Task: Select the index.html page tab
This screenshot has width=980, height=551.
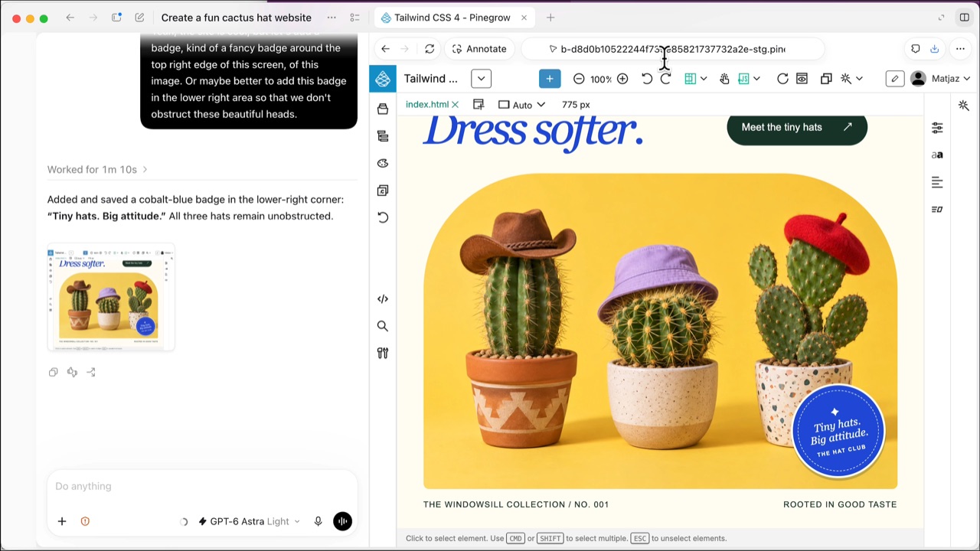Action: (427, 105)
